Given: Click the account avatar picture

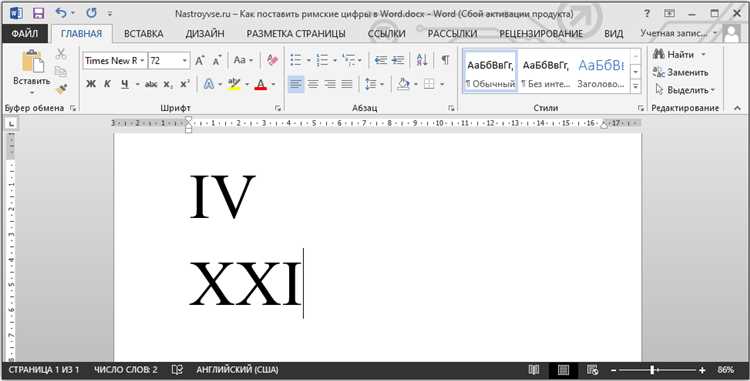Looking at the screenshot, I should (731, 33).
